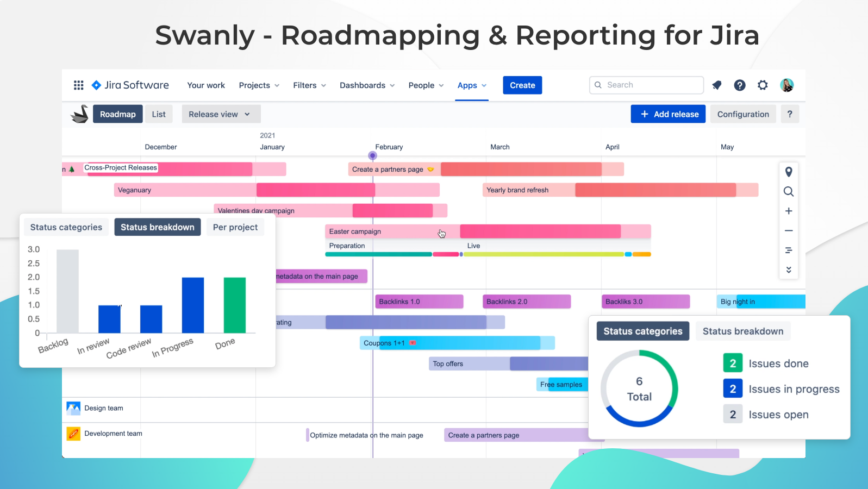868x489 pixels.
Task: Go to Your work
Action: tap(206, 85)
